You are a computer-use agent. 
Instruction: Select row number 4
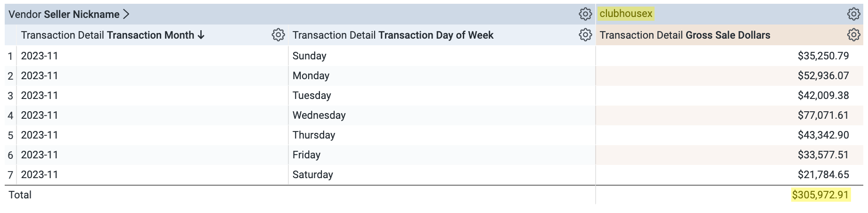[x=10, y=115]
